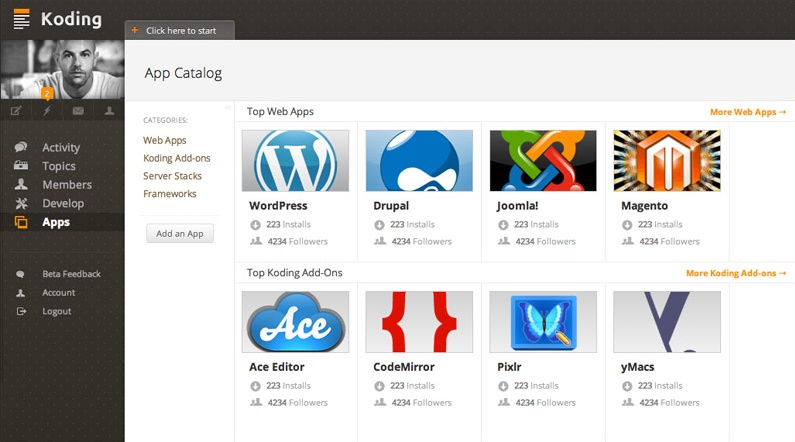Open Beta Feedback link

(71, 274)
